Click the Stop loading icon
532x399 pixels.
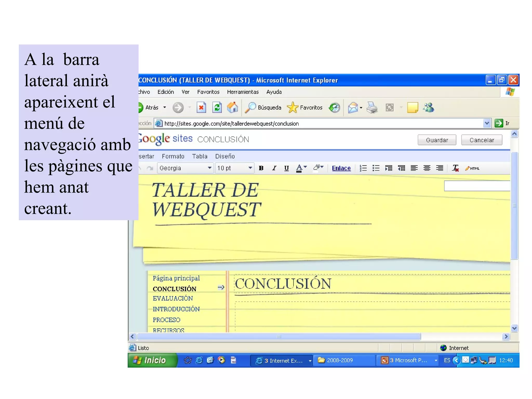coord(201,107)
